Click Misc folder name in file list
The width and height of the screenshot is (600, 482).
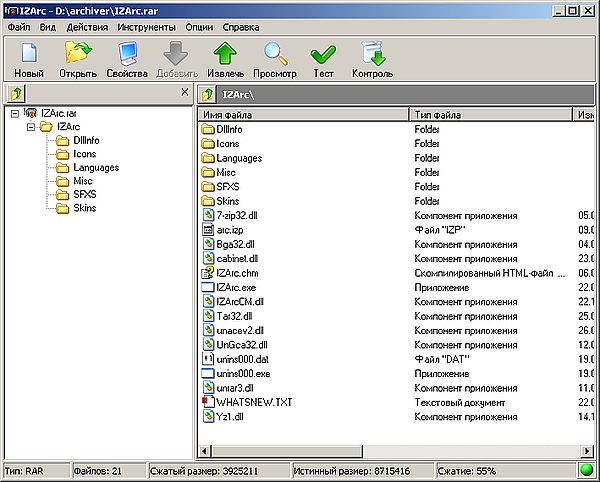(x=226, y=172)
